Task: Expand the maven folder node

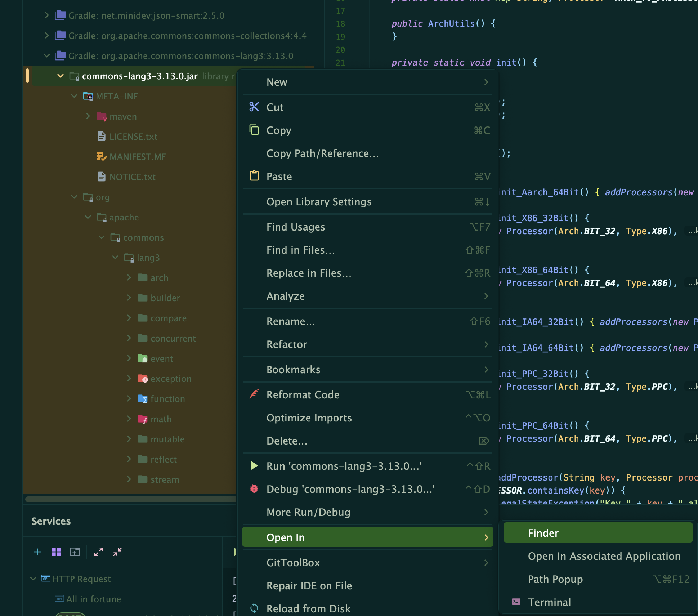Action: [88, 116]
